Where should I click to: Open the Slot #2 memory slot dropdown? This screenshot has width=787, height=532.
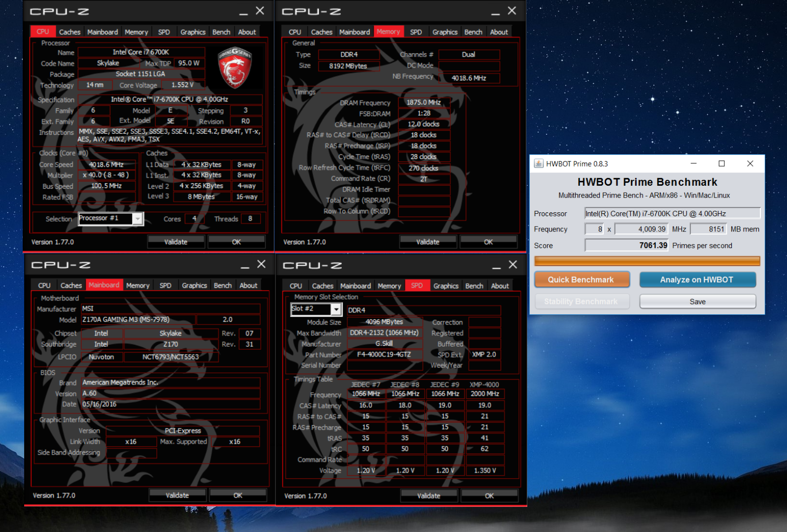(x=336, y=309)
